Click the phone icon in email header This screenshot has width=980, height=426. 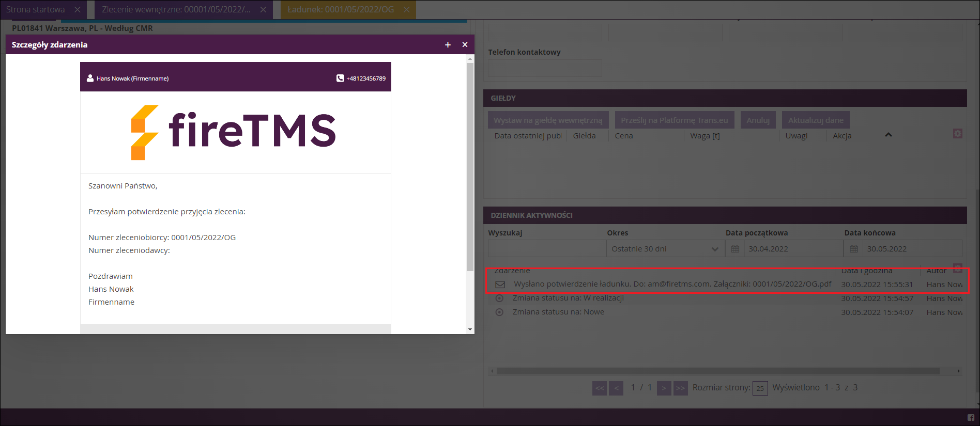(340, 78)
